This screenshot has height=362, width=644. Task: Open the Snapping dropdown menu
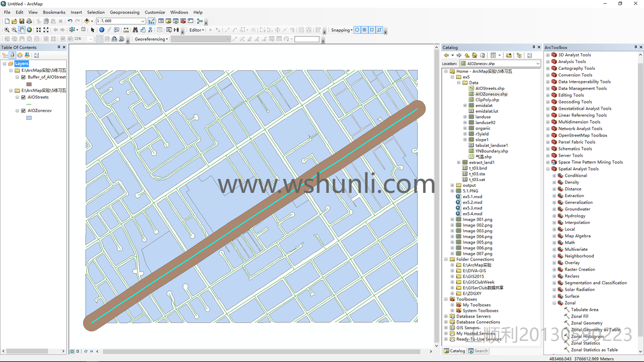pos(342,30)
